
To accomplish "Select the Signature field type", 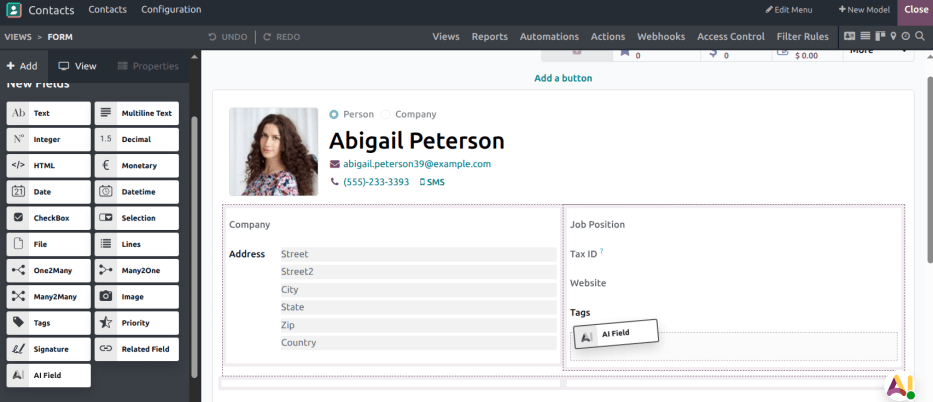I will pos(48,349).
